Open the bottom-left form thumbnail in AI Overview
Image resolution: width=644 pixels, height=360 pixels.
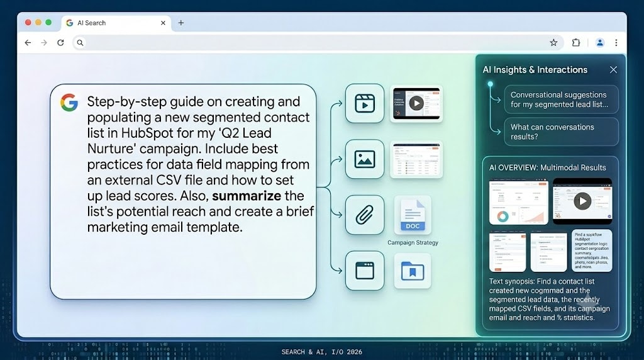tap(508, 251)
